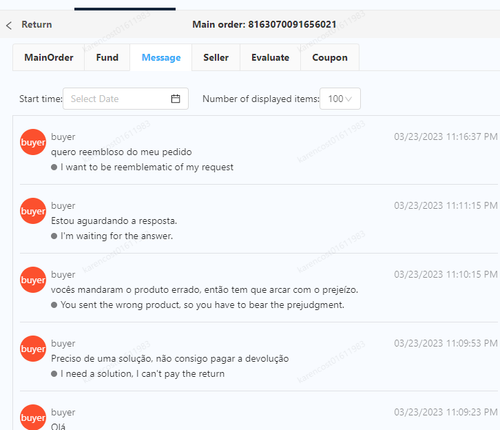The height and width of the screenshot is (430, 500).
Task: Select text 'Preciso de uma solução'
Action: point(102,359)
